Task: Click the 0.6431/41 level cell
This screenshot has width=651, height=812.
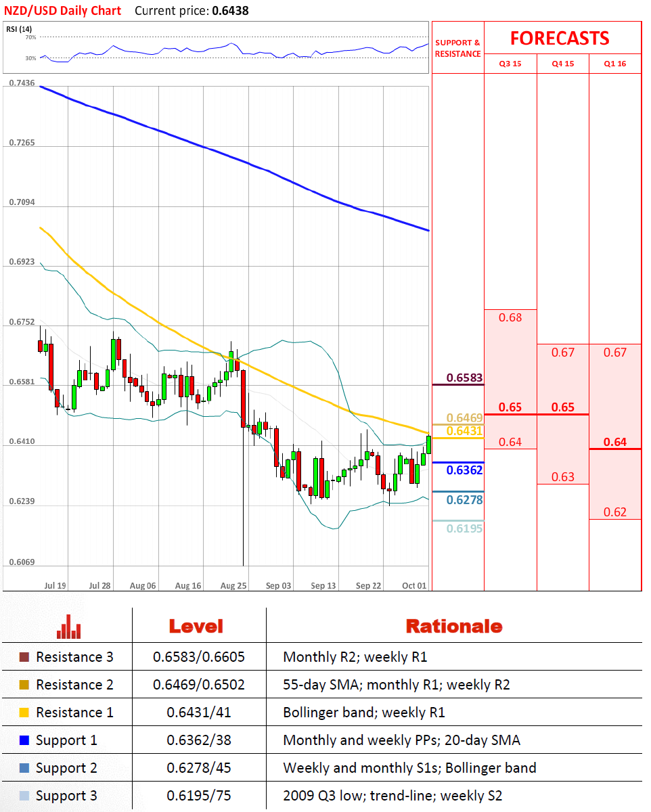Action: click(x=199, y=713)
